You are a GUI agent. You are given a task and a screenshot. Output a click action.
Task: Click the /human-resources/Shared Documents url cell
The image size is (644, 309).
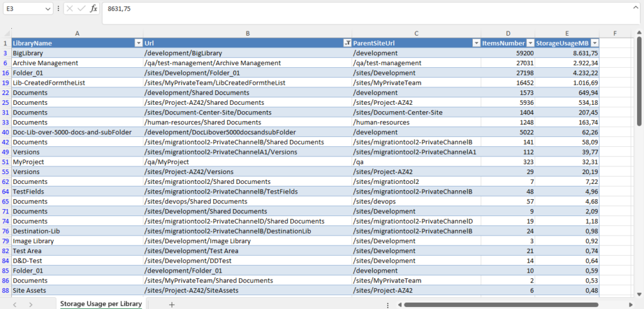(x=248, y=122)
